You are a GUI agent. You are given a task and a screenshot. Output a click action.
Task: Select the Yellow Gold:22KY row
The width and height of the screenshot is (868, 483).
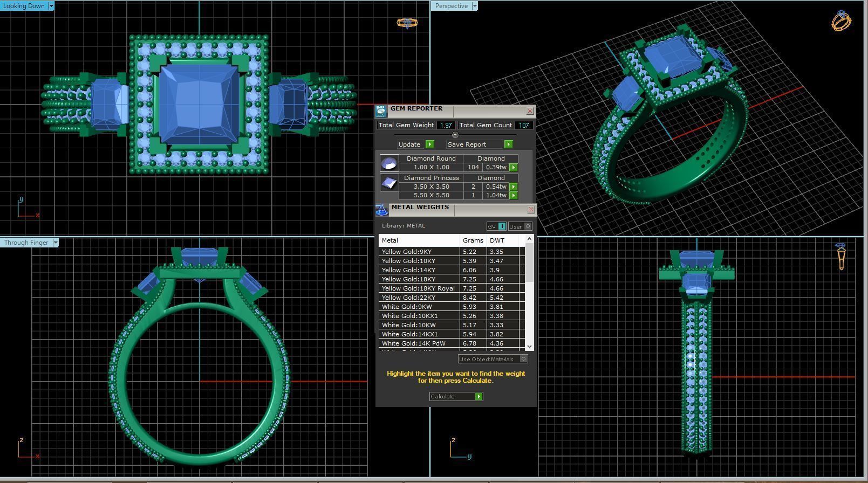point(452,298)
